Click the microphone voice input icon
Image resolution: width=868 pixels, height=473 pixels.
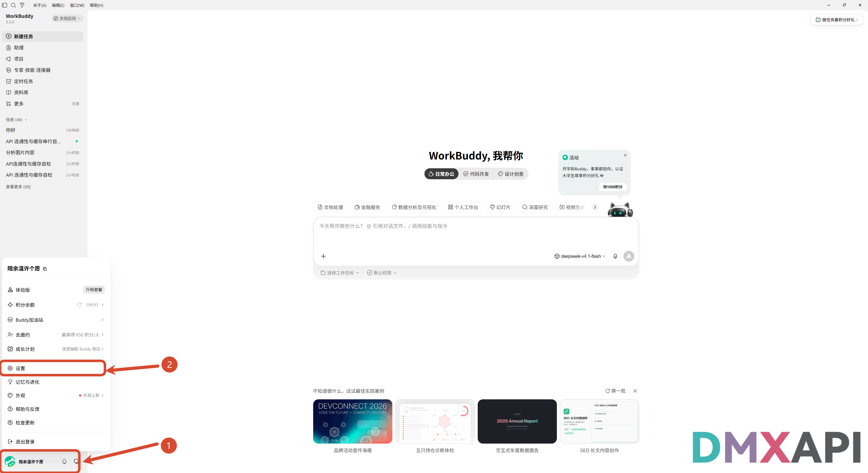point(615,256)
